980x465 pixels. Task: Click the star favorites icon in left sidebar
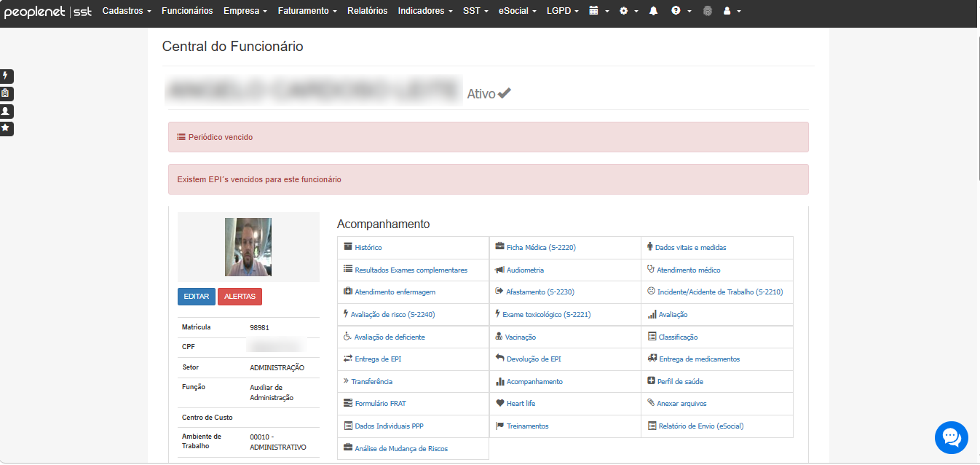pos(6,128)
